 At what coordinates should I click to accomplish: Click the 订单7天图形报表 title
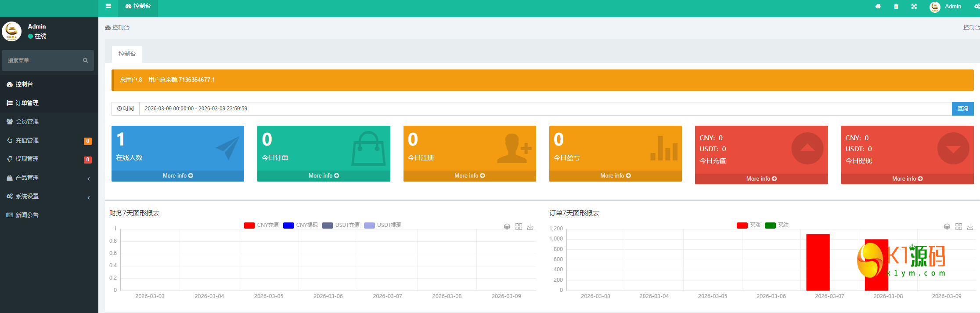574,213
